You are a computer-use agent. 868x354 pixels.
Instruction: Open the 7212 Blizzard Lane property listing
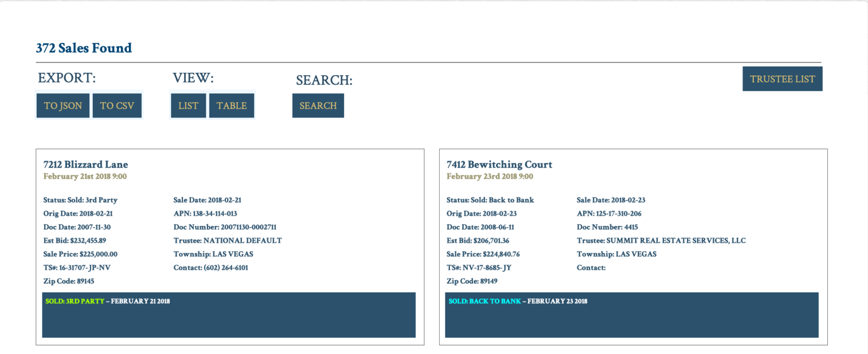click(85, 164)
